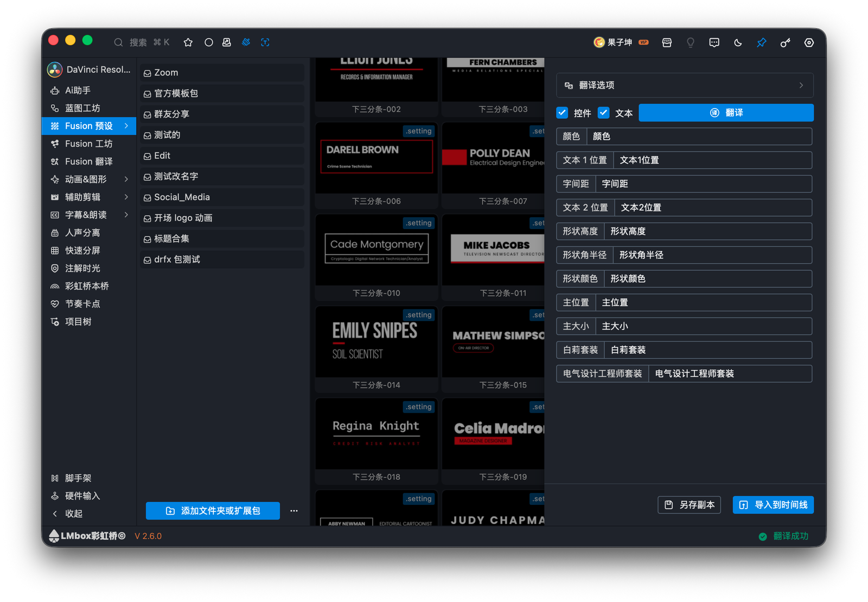
Task: Open the three-dots more options menu
Action: (x=294, y=511)
